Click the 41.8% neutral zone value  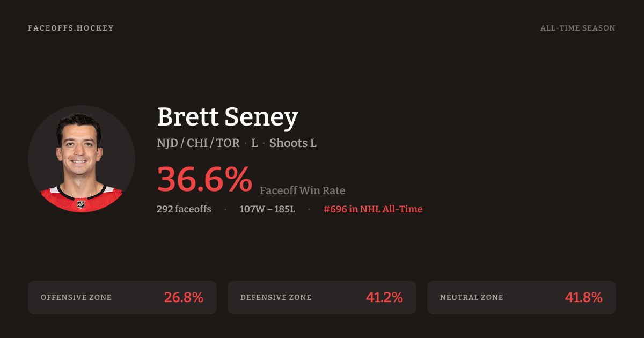pos(583,297)
